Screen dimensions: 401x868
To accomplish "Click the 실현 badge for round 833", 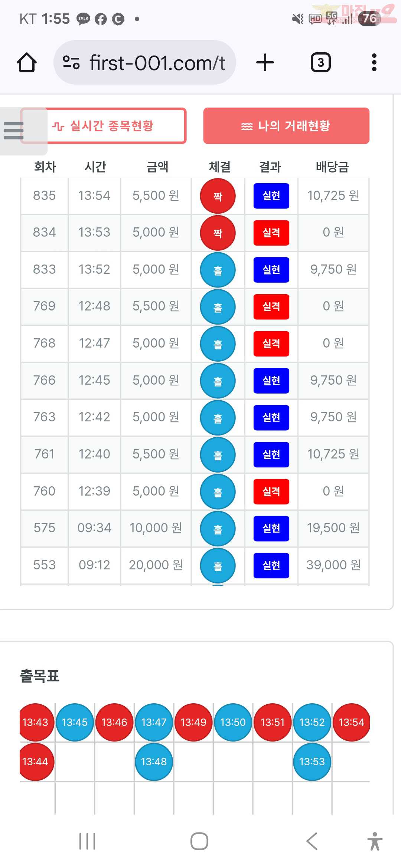I will pyautogui.click(x=271, y=270).
